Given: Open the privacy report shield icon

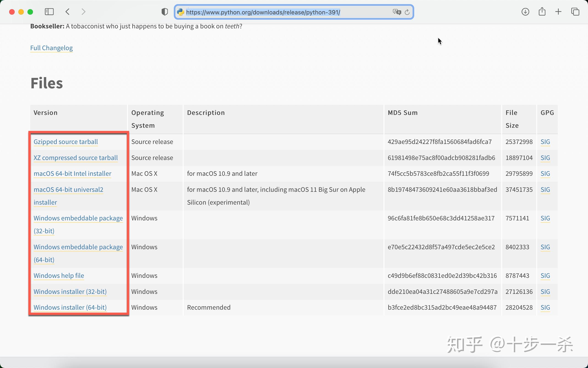Looking at the screenshot, I should click(x=165, y=12).
